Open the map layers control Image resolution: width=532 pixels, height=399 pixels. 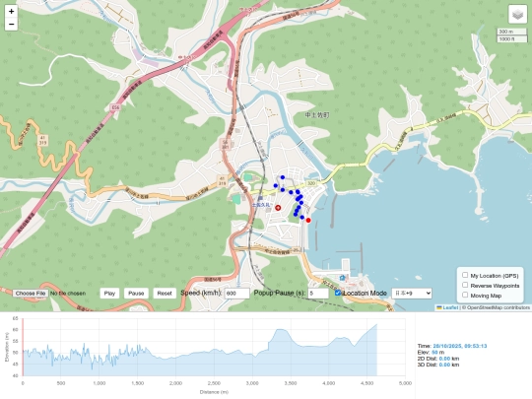[x=517, y=14]
